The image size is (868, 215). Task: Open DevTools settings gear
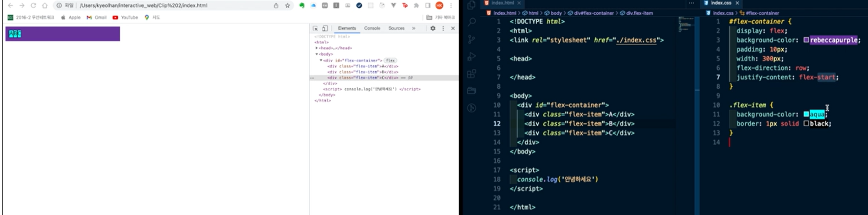[x=433, y=28]
